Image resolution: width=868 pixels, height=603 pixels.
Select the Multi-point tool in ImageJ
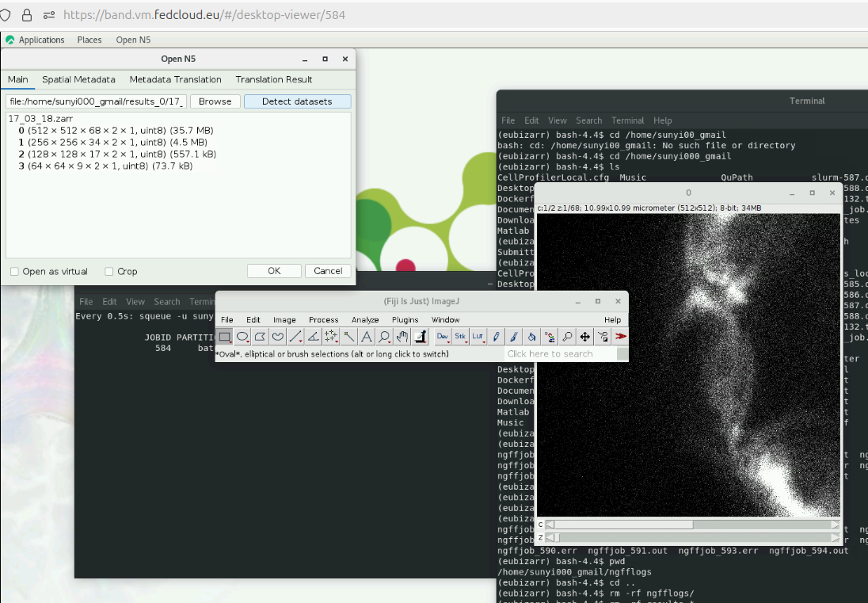pyautogui.click(x=331, y=337)
